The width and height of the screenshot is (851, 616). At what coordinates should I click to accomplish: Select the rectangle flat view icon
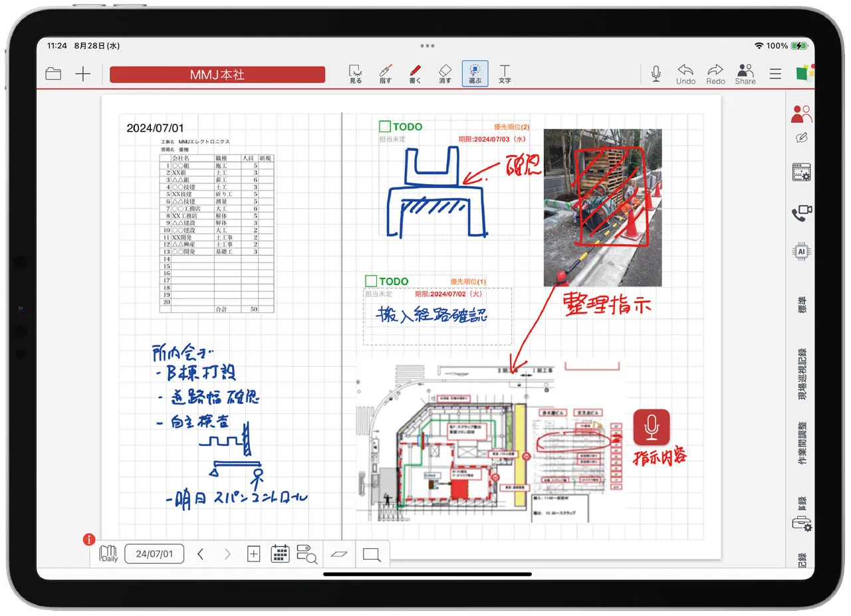(x=372, y=554)
